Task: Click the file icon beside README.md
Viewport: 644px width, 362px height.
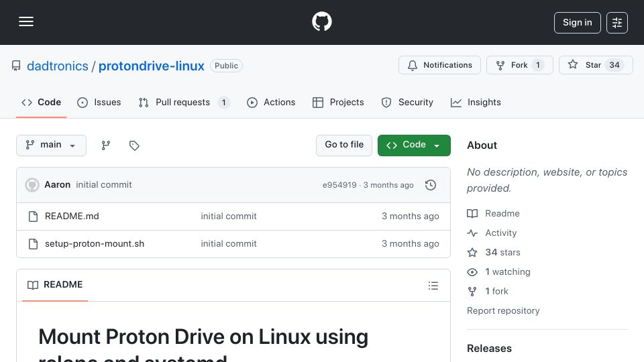Action: pyautogui.click(x=34, y=217)
